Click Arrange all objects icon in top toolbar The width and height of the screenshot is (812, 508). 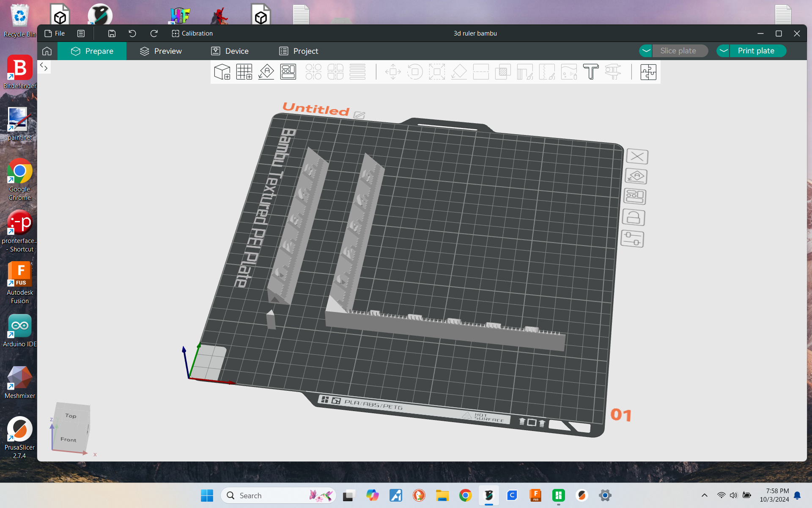click(288, 72)
